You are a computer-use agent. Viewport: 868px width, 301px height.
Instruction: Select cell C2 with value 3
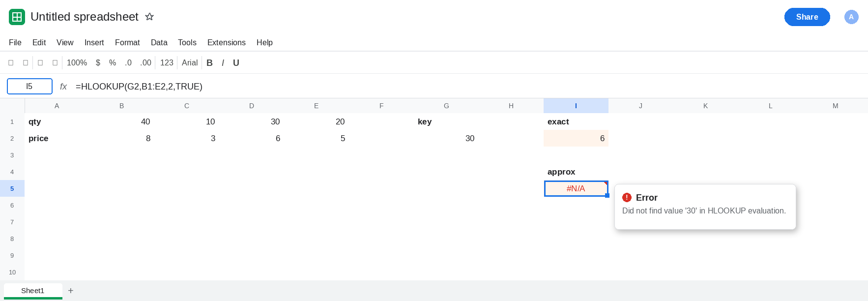pyautogui.click(x=187, y=138)
